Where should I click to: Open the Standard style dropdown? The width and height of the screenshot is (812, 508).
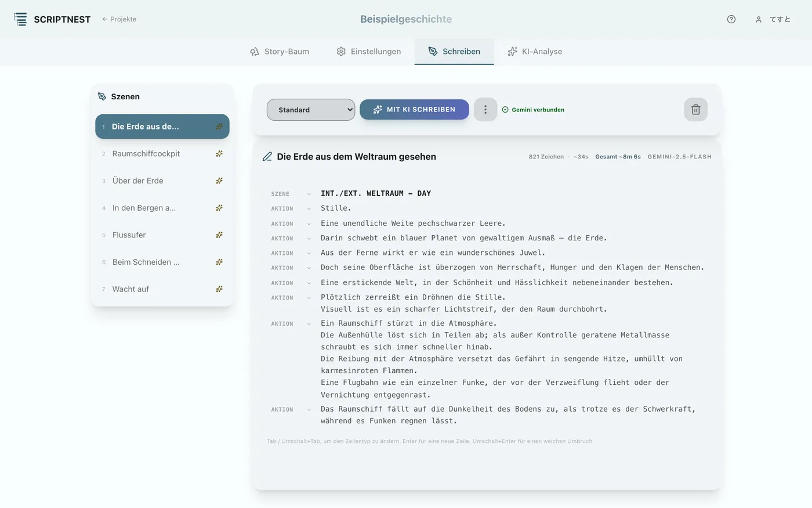pos(311,110)
